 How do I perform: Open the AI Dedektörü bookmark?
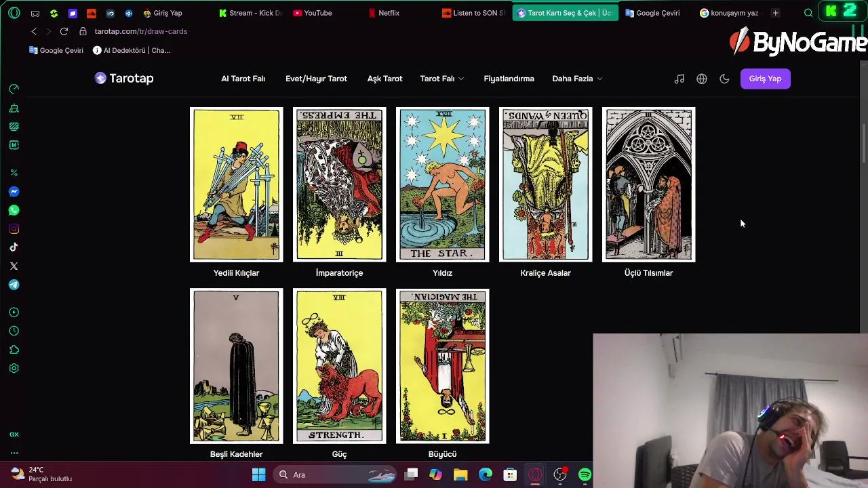click(132, 50)
